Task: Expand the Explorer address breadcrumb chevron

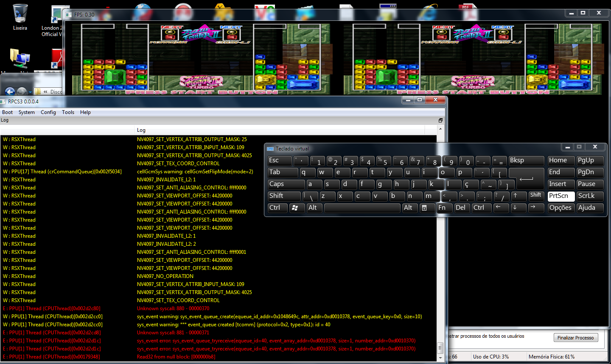Action: tap(45, 92)
